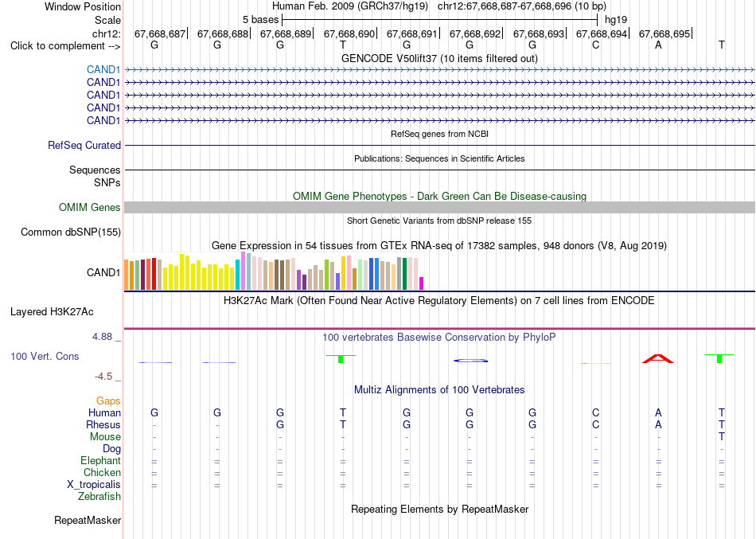Click position label 67,668,687
Viewport: 756px width, 539px height.
click(160, 33)
